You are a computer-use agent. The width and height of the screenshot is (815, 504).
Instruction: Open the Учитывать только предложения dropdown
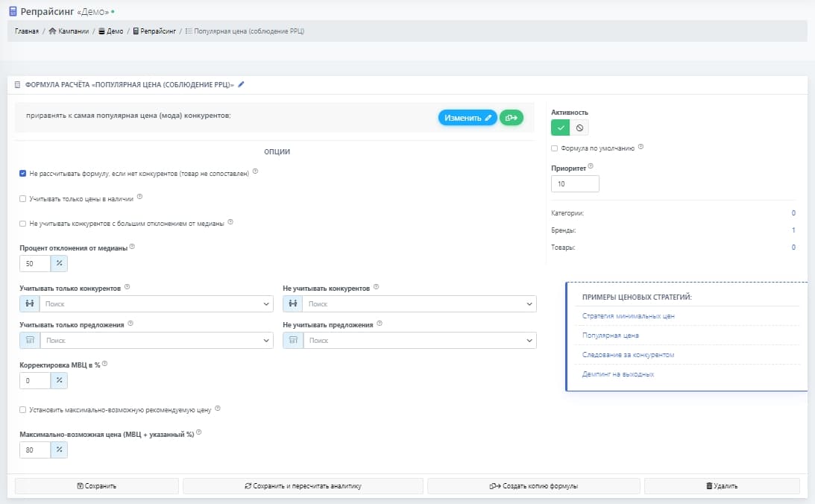(157, 340)
